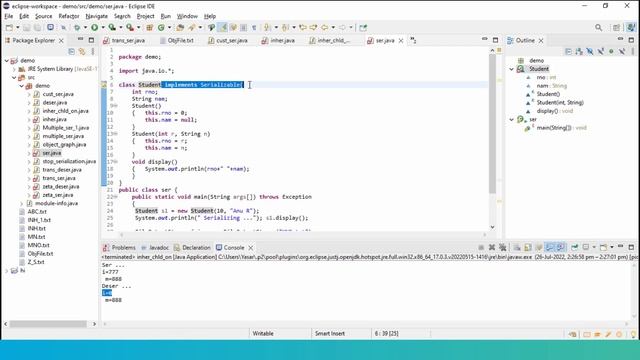The height and width of the screenshot is (360, 640).
Task: Open Package Explorer view menu dots
Action: point(93,51)
